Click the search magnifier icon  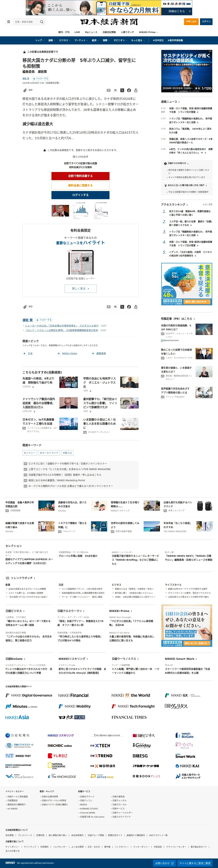tap(42, 22)
